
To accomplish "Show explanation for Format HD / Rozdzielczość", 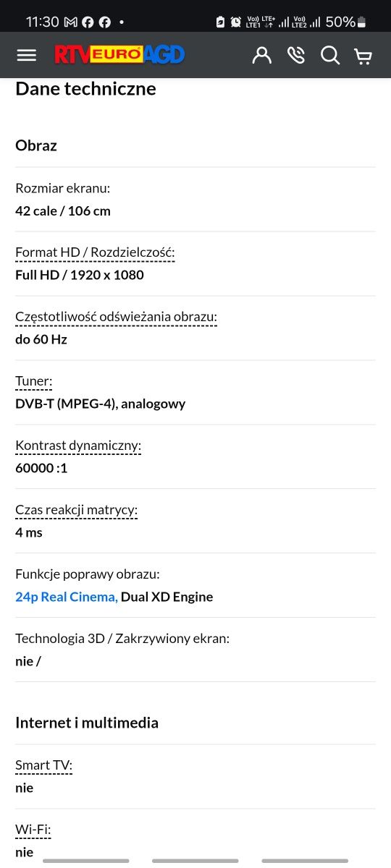I will (x=95, y=252).
